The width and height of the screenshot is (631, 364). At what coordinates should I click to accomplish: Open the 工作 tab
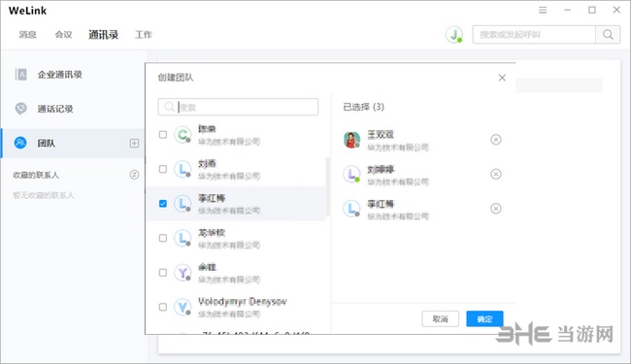click(144, 35)
